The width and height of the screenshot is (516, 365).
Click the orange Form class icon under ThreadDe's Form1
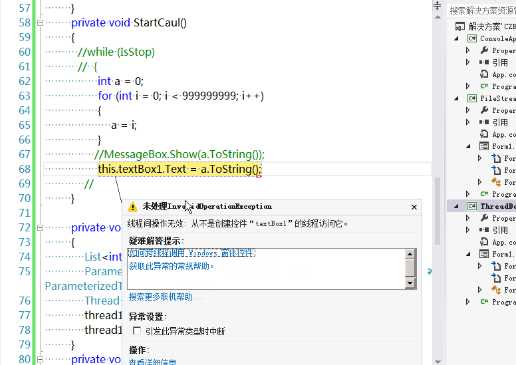coord(496,290)
